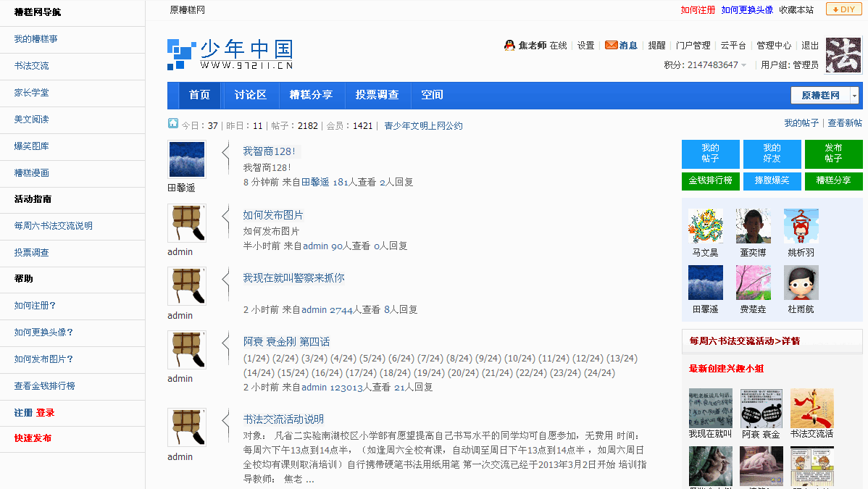Open 设置 in the user menu
The image size is (868, 489).
(x=585, y=46)
